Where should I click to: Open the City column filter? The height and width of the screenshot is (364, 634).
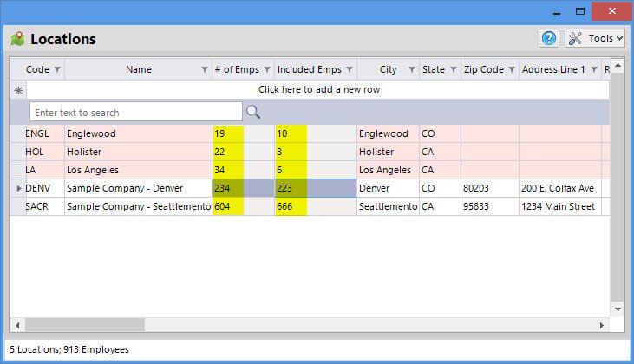pos(412,69)
